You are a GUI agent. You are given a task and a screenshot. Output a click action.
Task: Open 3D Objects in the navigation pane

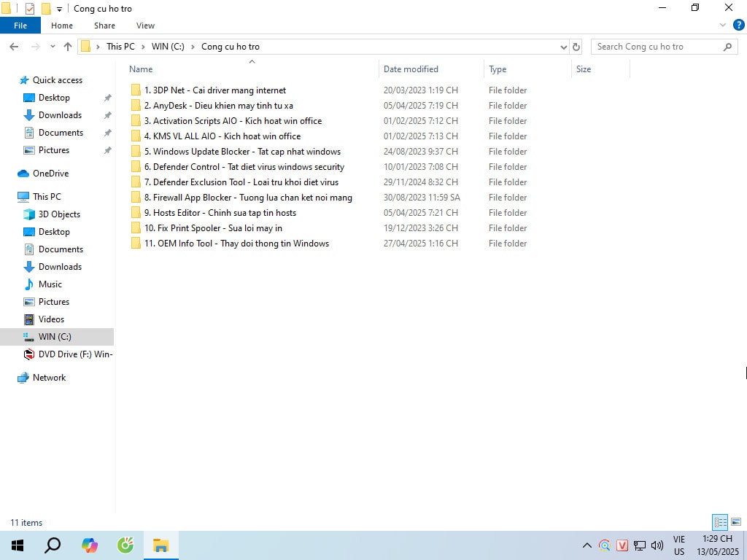coord(59,214)
